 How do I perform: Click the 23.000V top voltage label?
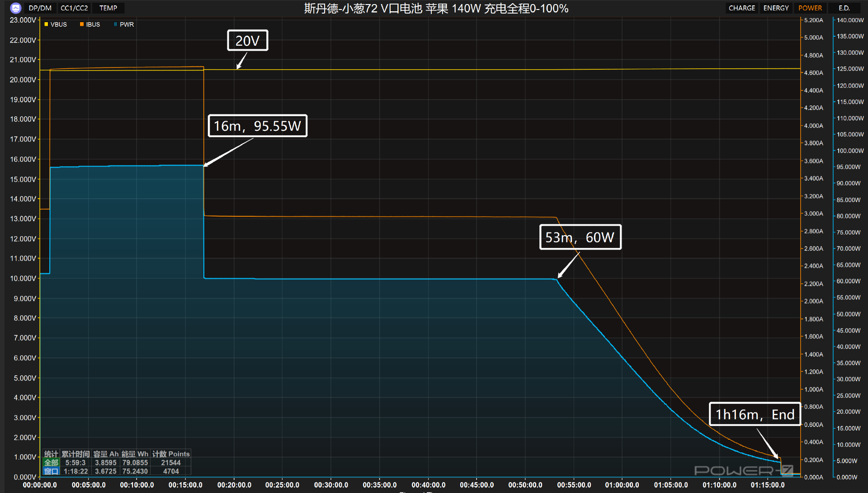click(x=23, y=20)
